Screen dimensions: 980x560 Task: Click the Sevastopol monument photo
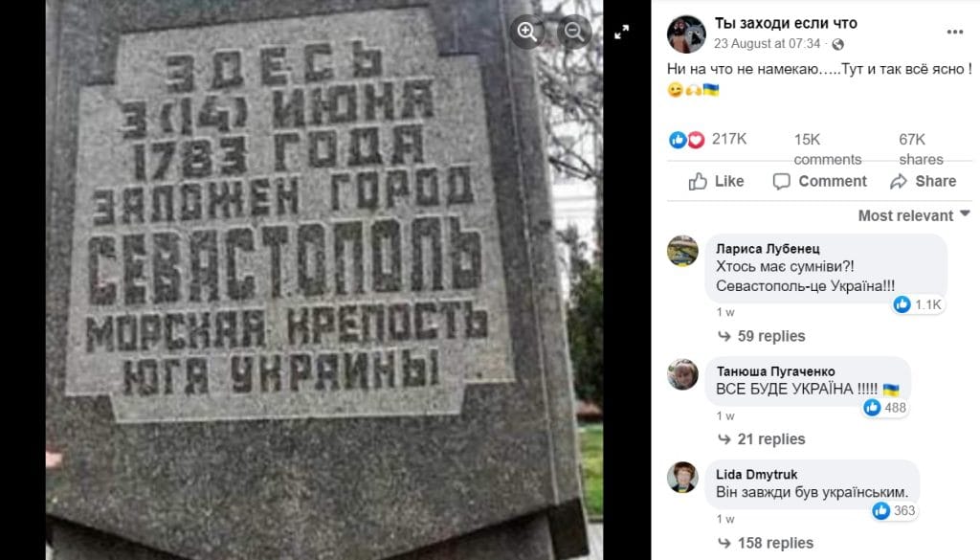point(324,280)
